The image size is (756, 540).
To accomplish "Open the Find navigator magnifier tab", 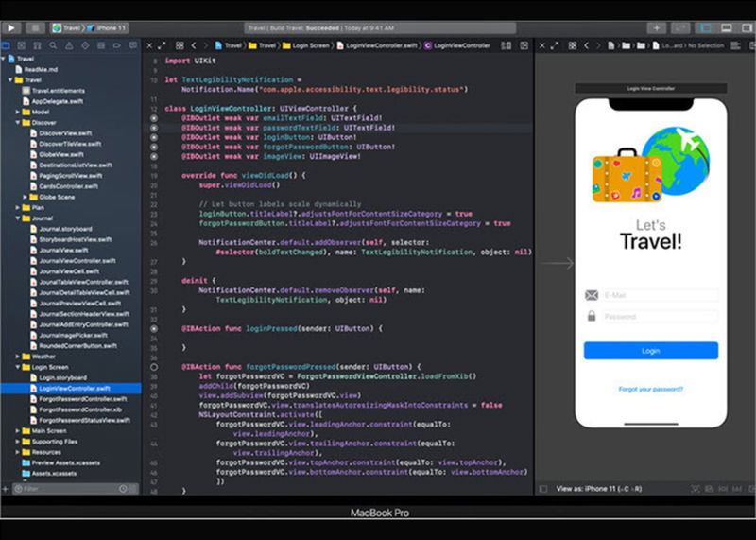I will click(53, 45).
